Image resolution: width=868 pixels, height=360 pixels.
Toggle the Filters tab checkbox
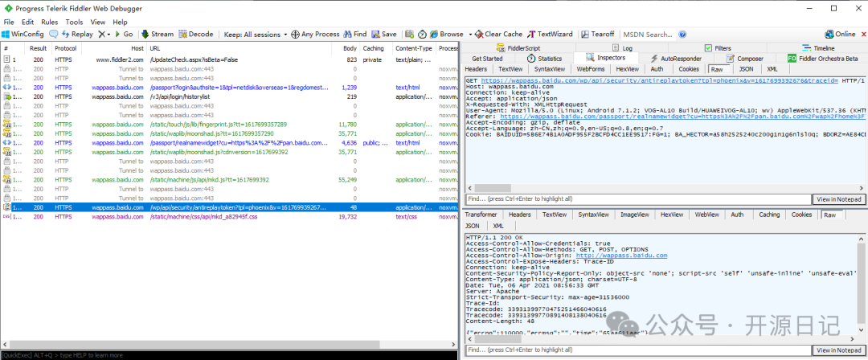point(708,48)
